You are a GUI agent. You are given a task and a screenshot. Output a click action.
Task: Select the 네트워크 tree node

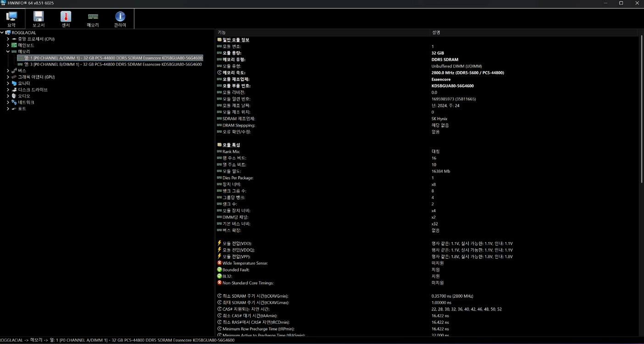pyautogui.click(x=26, y=102)
